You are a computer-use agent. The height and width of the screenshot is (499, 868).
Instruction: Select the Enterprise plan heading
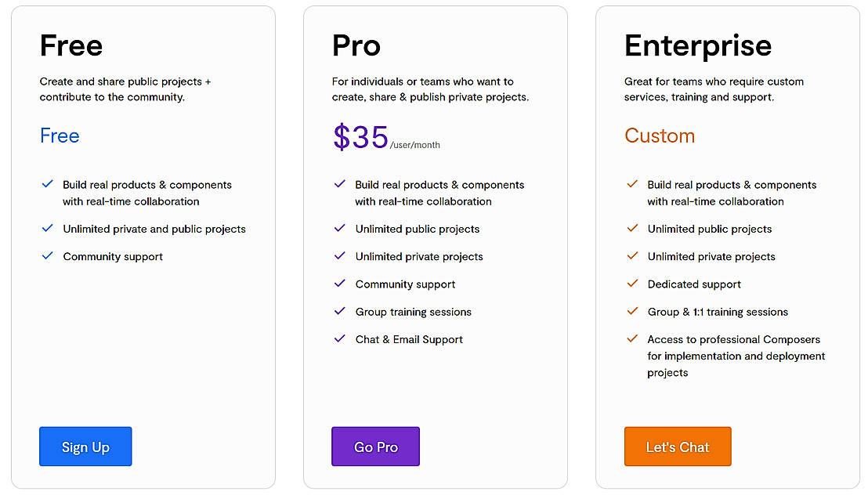pos(698,45)
